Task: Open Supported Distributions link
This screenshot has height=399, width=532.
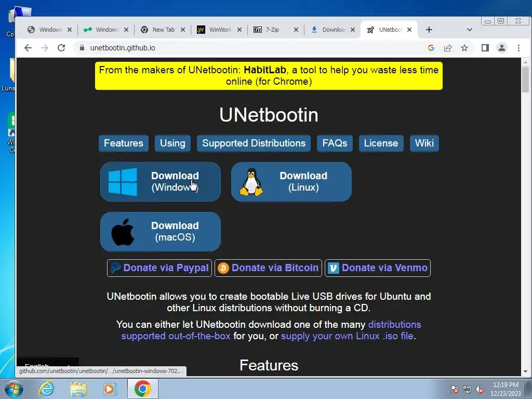Action: point(254,143)
